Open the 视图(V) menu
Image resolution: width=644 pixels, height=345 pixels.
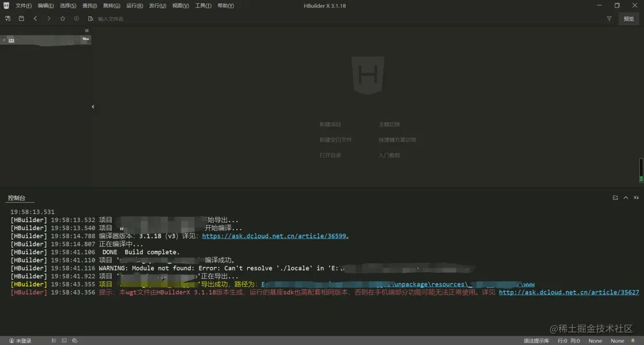pos(181,6)
